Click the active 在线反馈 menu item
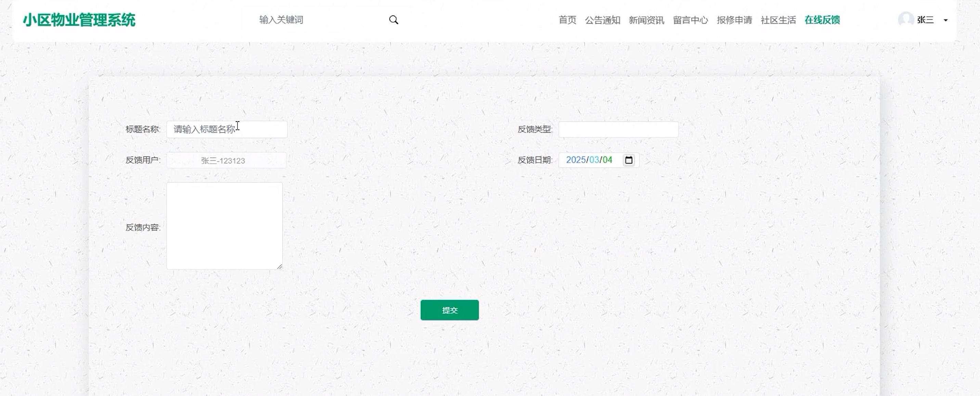The width and height of the screenshot is (980, 396). point(822,20)
